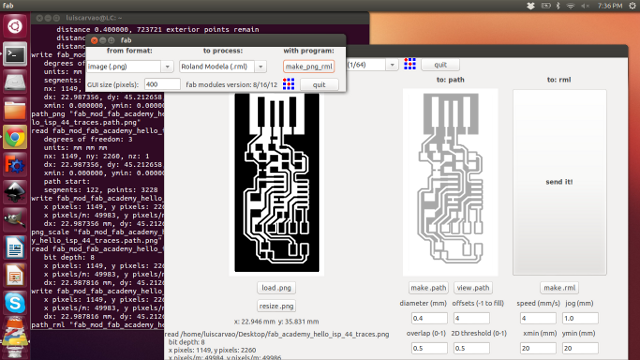Open the sound volume indicator
Screen dimensions: 640x360
tap(585, 6)
